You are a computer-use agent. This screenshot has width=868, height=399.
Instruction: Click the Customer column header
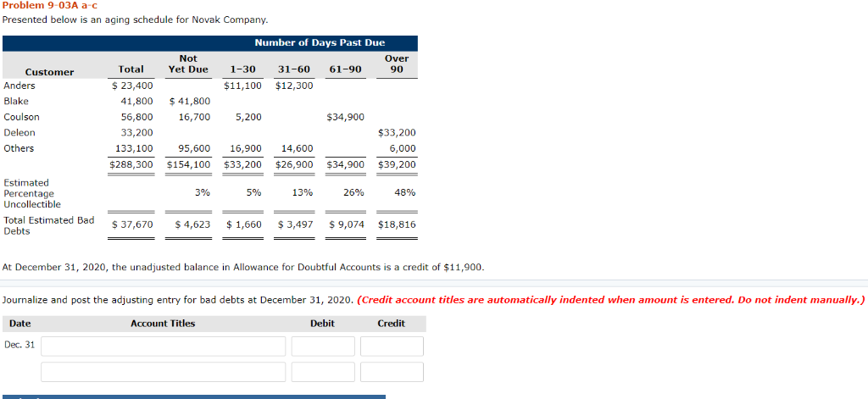49,72
